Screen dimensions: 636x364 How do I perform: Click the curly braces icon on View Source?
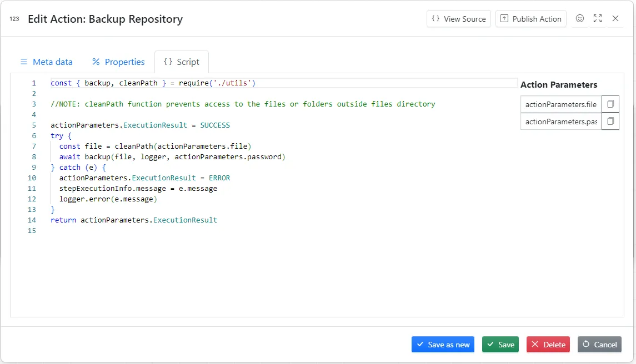(435, 18)
